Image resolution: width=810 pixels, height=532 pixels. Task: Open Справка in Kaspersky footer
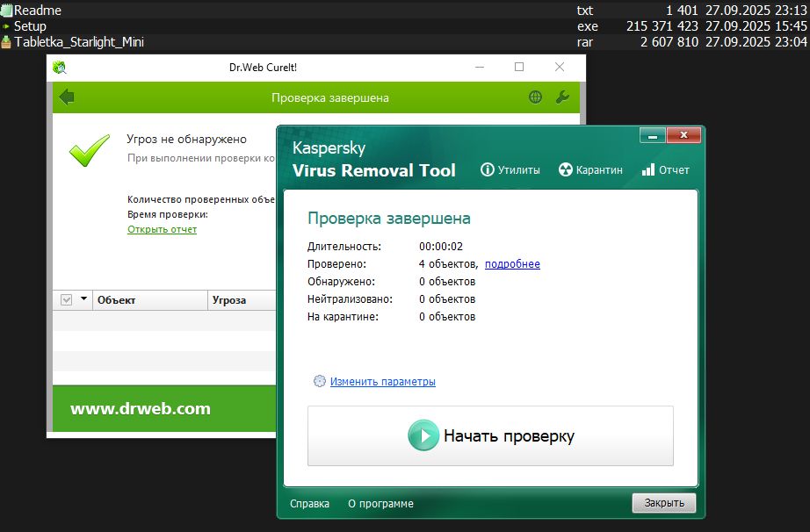click(x=309, y=504)
